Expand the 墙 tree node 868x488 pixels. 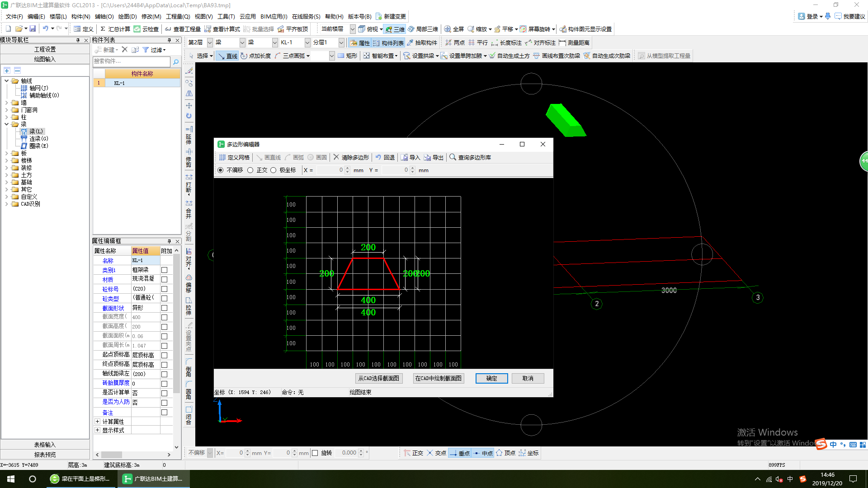click(7, 103)
